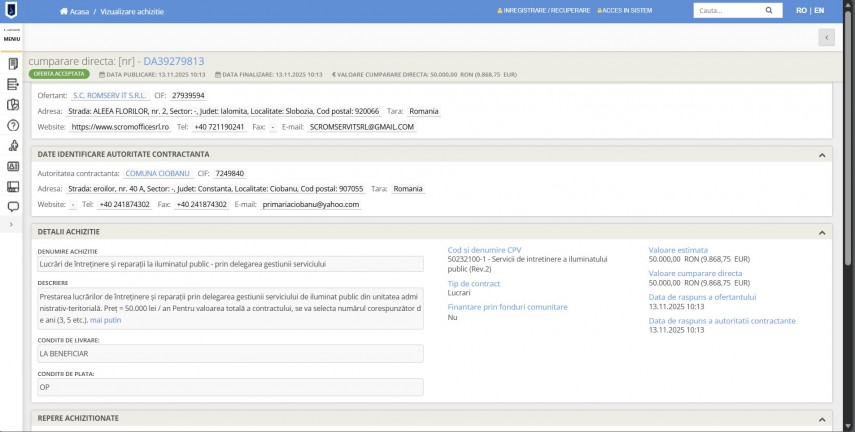Click the shield logo at top left

12,11
